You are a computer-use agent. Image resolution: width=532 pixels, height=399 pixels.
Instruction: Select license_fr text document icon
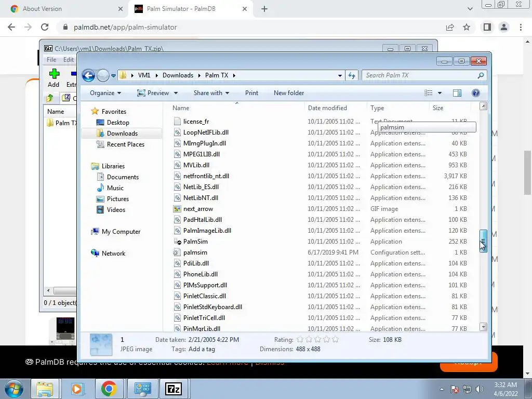(177, 122)
